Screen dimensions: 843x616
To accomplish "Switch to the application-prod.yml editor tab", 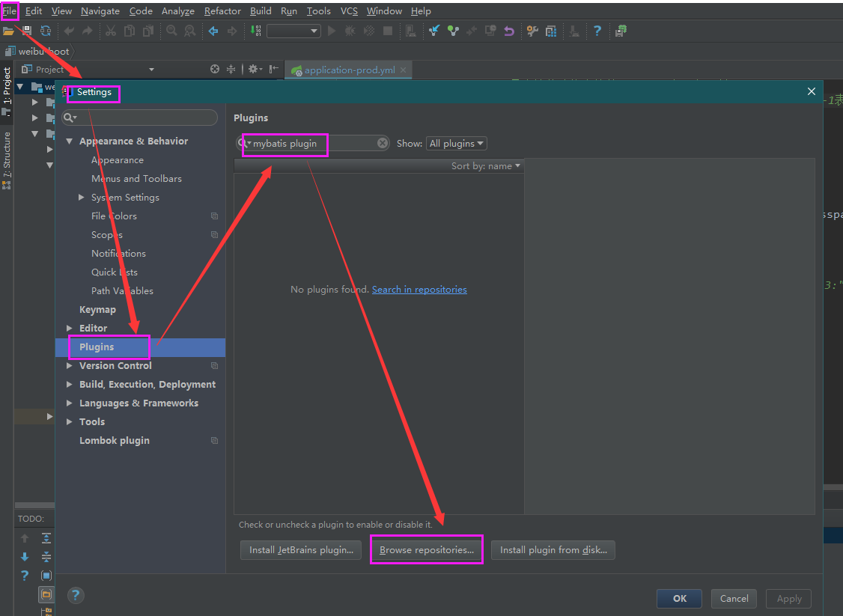I will point(348,70).
